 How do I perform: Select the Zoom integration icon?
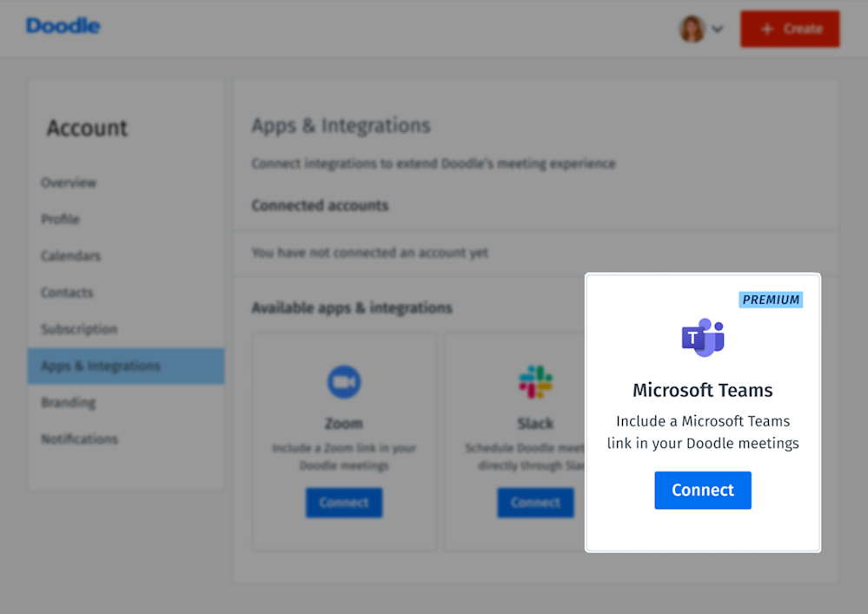tap(343, 380)
